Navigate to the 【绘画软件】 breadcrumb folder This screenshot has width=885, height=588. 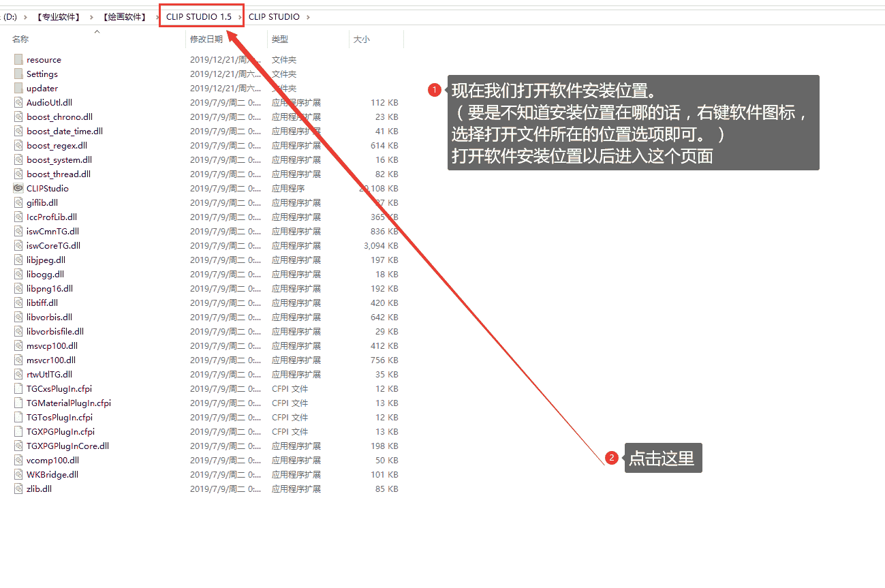pyautogui.click(x=125, y=17)
